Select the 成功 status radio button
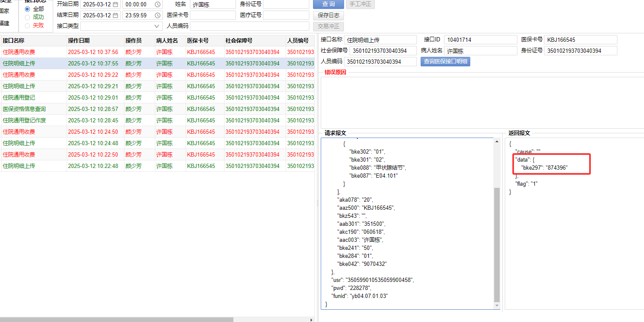Screen dimensions: 644x322 (27, 17)
